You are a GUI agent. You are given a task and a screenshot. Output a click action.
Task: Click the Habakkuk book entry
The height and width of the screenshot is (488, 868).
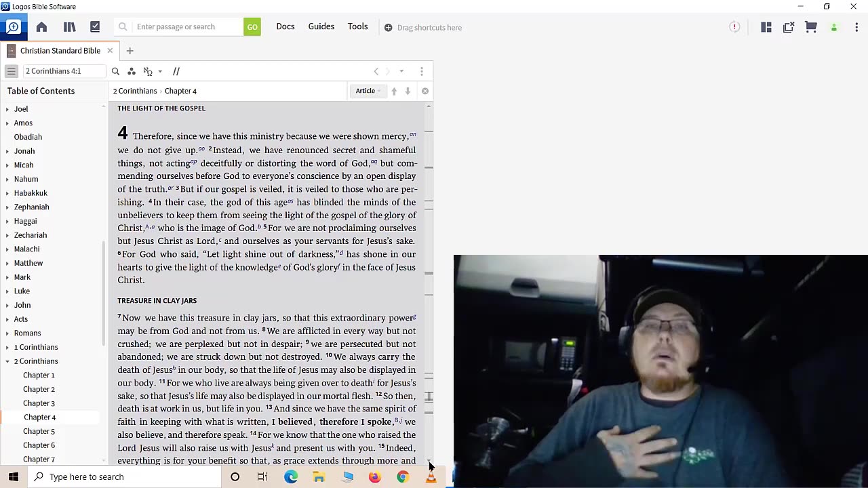[31, 193]
